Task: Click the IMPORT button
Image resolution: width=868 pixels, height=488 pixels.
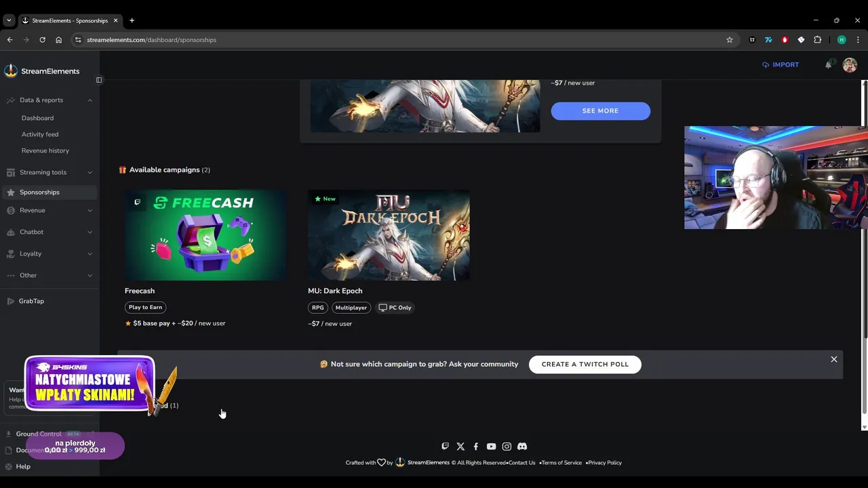Action: pos(781,65)
